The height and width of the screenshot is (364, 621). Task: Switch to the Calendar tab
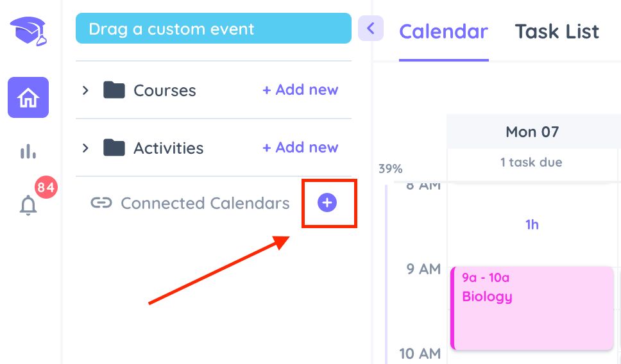tap(443, 31)
